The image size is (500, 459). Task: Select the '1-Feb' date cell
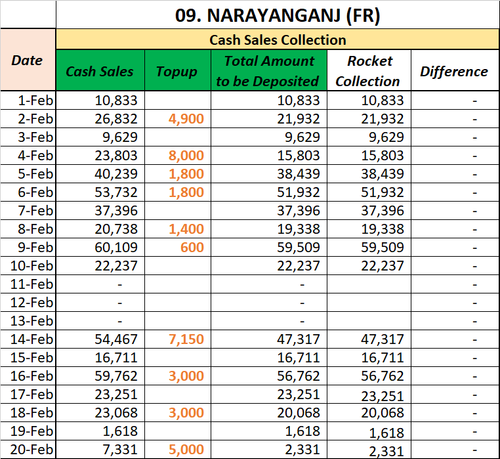tap(28, 100)
